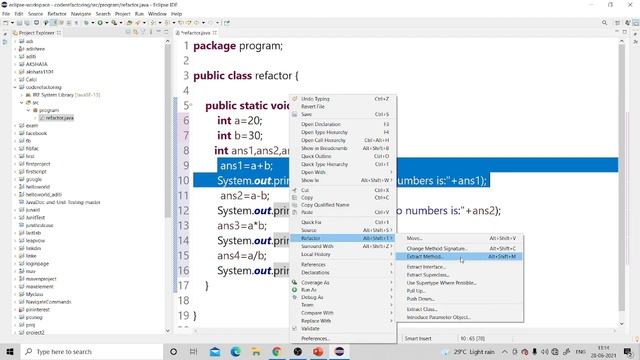The height and width of the screenshot is (360, 640).
Task: Choose Pull Up… in Refactor submenu
Action: point(459,291)
